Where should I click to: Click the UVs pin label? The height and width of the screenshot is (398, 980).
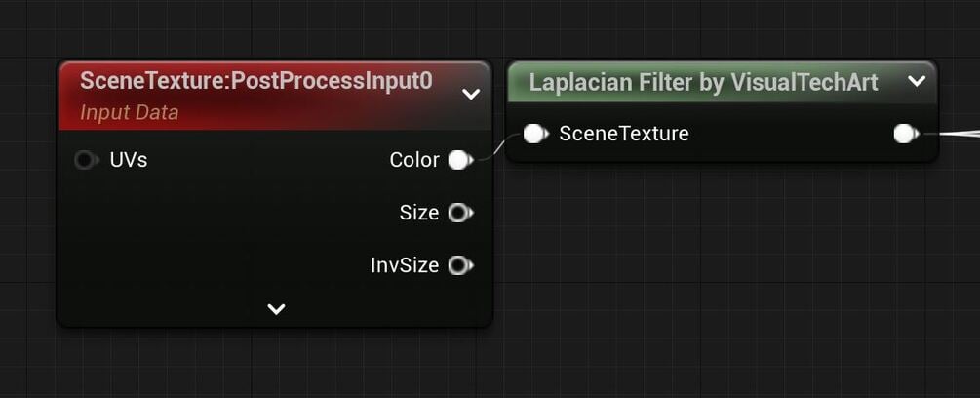129,160
